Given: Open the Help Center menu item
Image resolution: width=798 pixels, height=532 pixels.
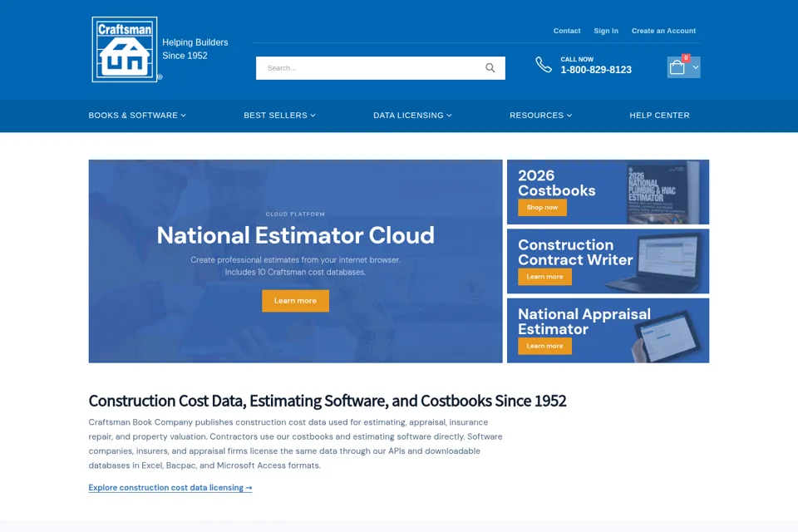Looking at the screenshot, I should [x=659, y=116].
